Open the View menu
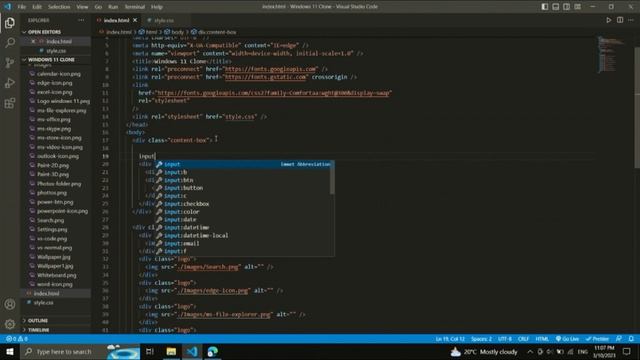Viewport: 640px width, 360px height. tap(82, 7)
